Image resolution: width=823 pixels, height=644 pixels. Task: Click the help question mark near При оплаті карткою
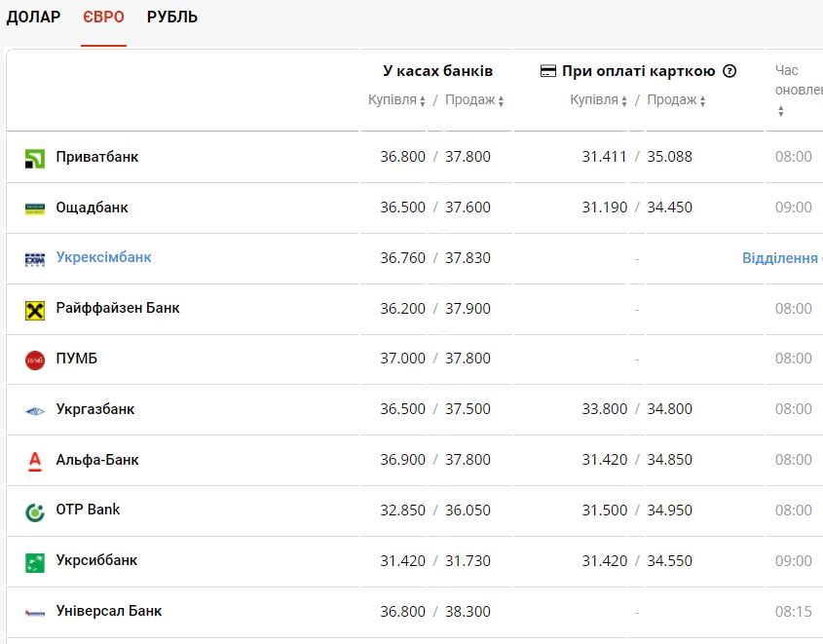[x=729, y=71]
